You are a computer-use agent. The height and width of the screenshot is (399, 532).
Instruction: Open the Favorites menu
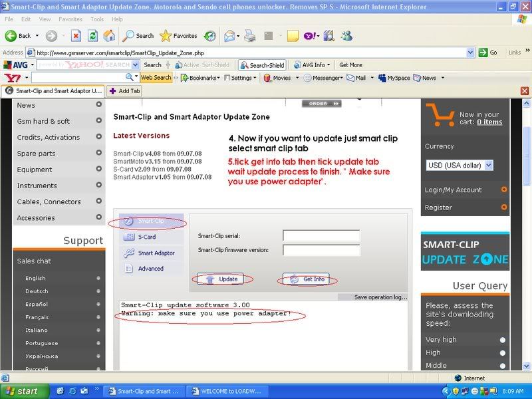tap(70, 19)
